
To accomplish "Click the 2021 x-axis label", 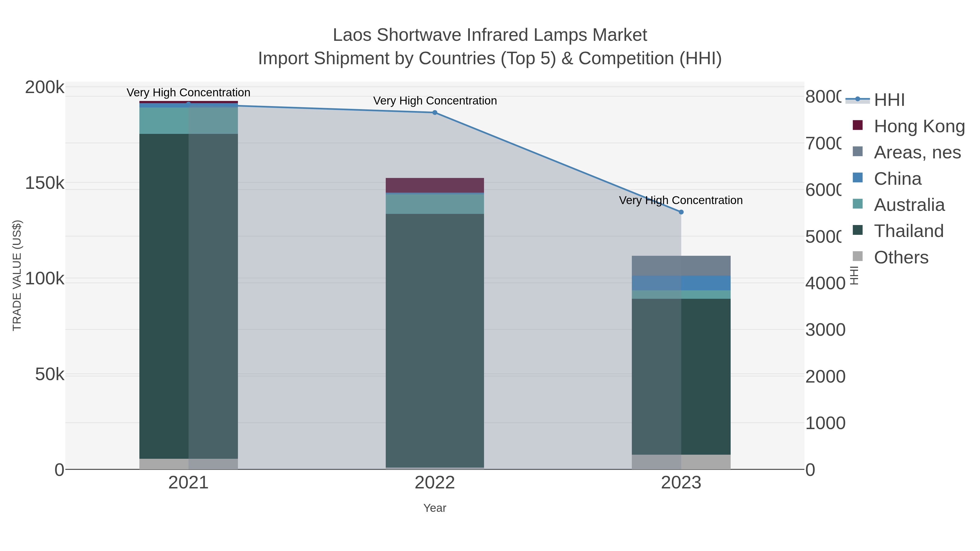I will [188, 483].
